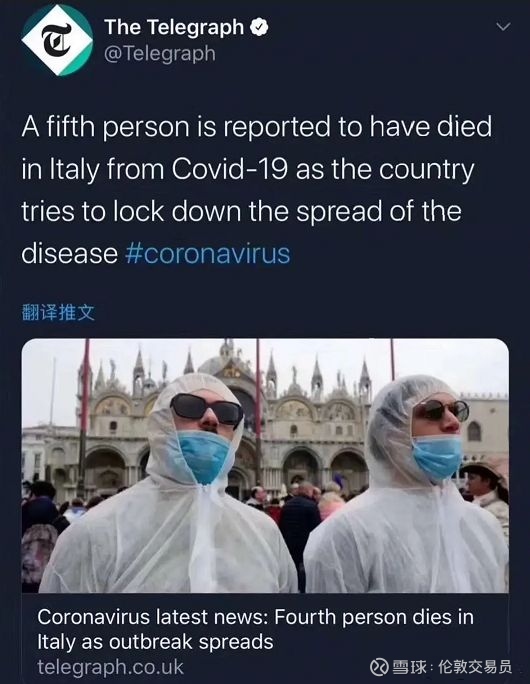
Task: Open The Telegraph profile avatar
Action: tap(57, 41)
